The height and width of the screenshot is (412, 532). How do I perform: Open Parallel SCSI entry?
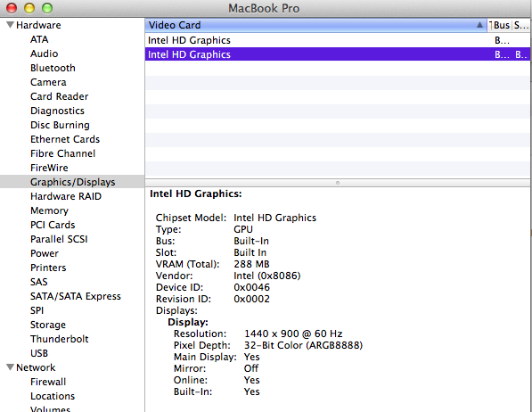tap(59, 239)
